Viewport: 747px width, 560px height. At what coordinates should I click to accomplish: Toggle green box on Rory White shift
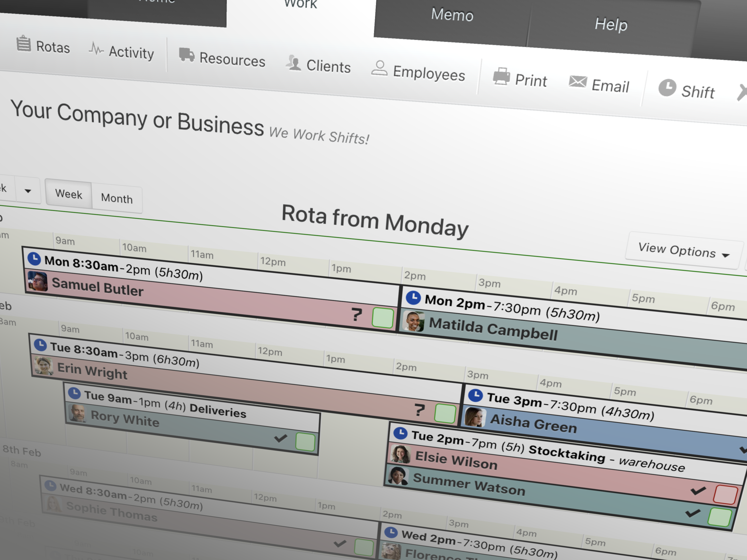click(x=305, y=442)
